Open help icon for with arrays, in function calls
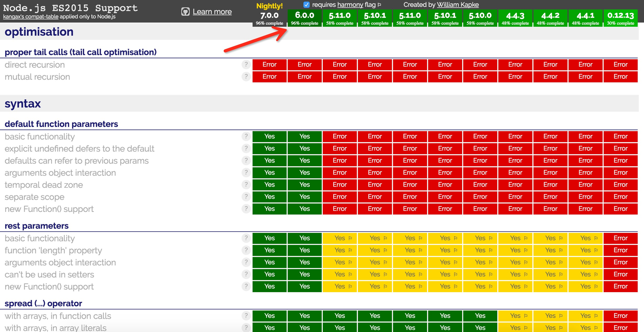644x332 pixels. click(246, 316)
